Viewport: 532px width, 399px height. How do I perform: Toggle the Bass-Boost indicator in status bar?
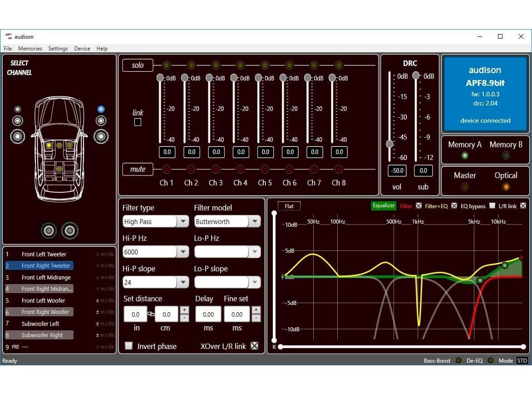(458, 360)
